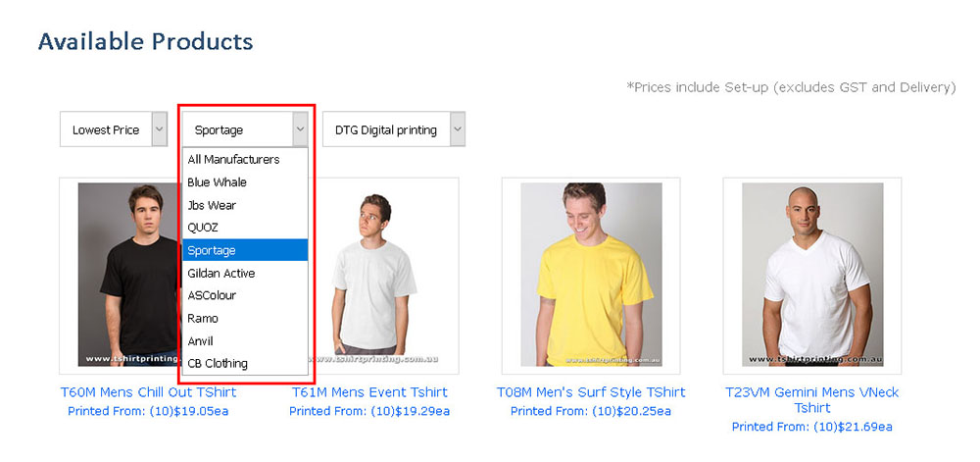The image size is (980, 462).
Task: View the yellow Surf Style shirt photo
Action: (x=591, y=275)
